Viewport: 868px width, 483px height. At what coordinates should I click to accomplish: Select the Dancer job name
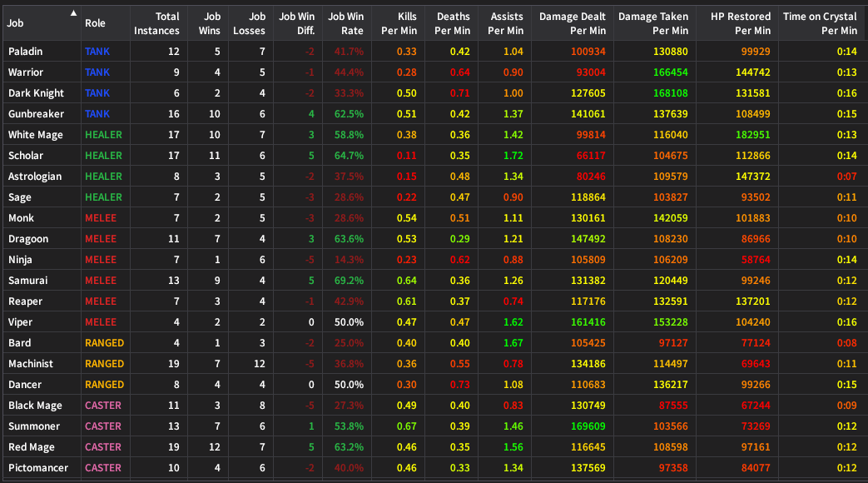pos(24,385)
